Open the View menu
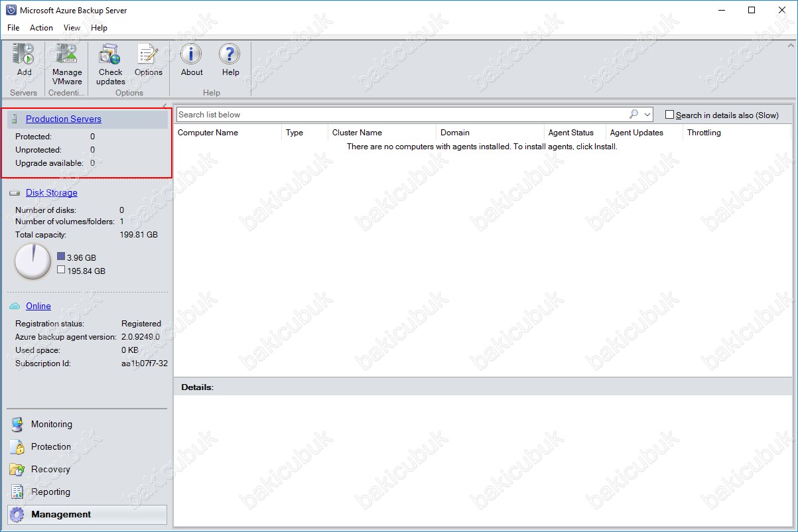 pos(72,28)
